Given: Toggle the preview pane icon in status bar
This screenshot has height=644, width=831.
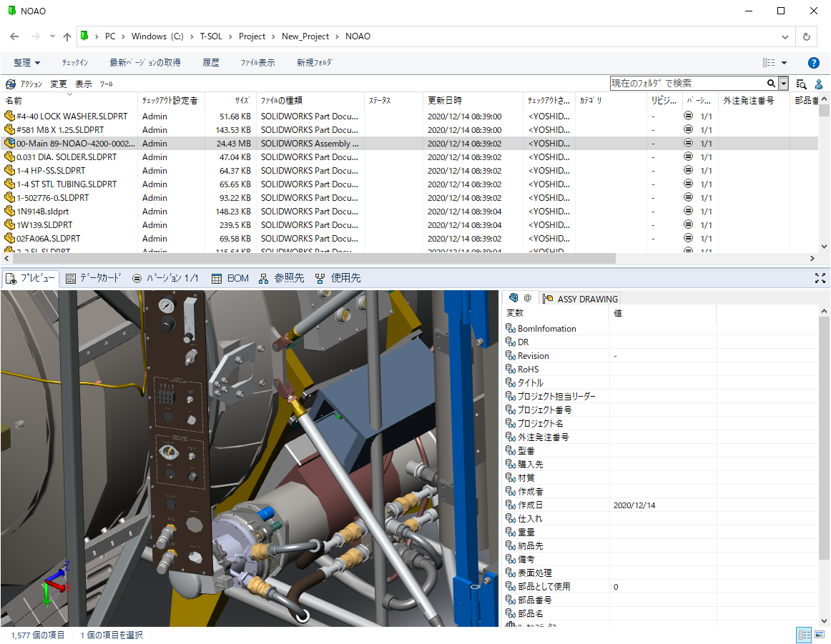Looking at the screenshot, I should (819, 635).
